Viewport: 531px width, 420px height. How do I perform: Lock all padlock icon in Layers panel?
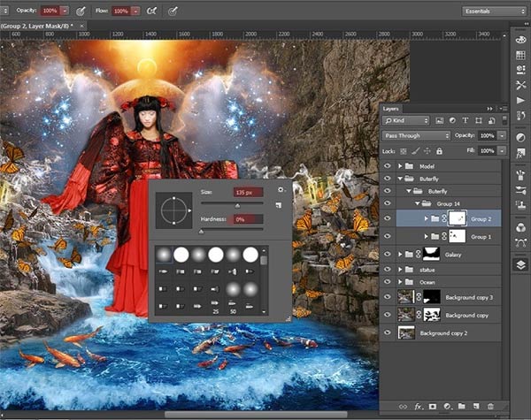click(439, 151)
